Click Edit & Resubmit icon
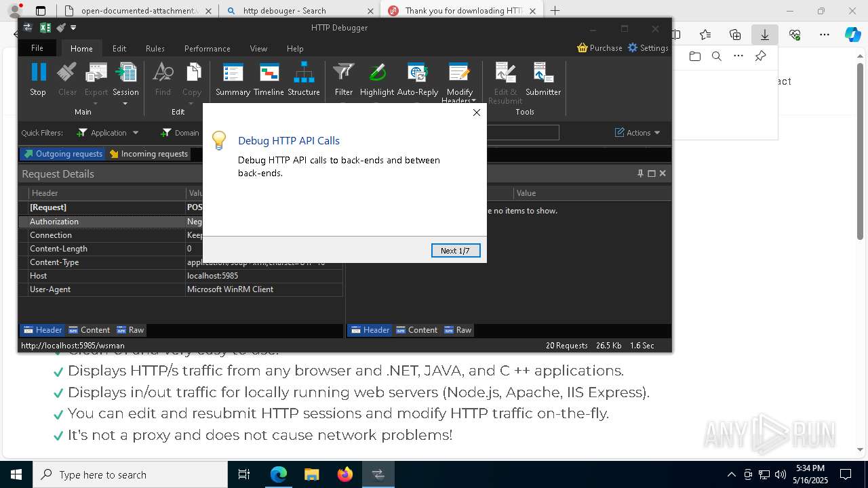Viewport: 868px width, 488px height. click(505, 82)
